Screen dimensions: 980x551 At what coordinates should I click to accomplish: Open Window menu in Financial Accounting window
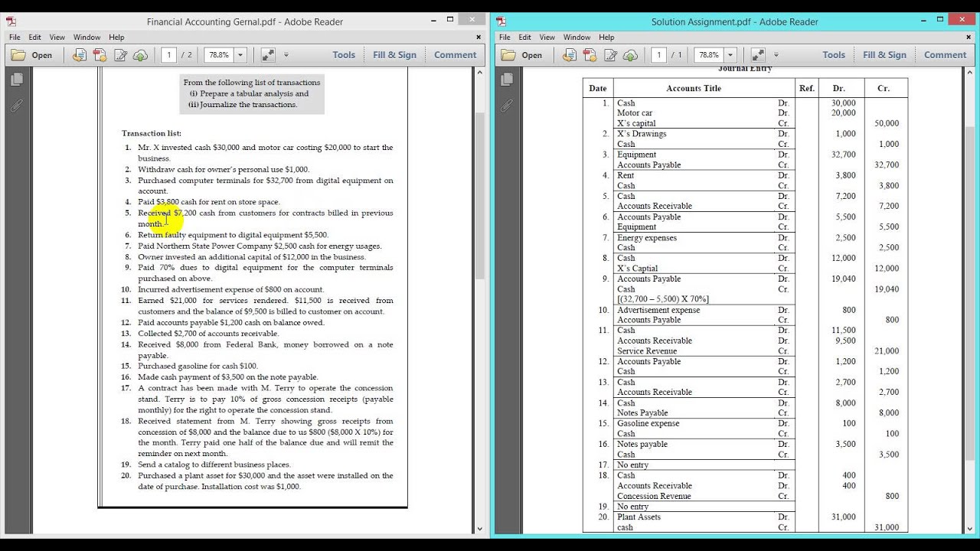coord(87,37)
